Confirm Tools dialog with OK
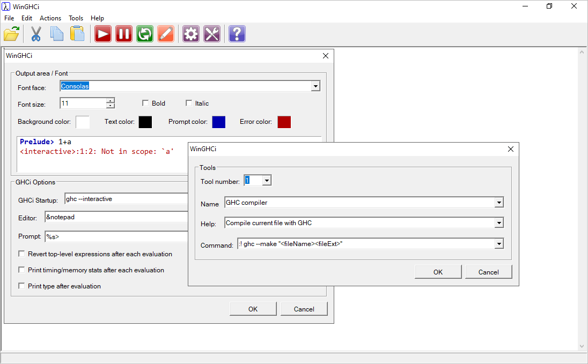Viewport: 588px width, 364px height. (x=438, y=272)
